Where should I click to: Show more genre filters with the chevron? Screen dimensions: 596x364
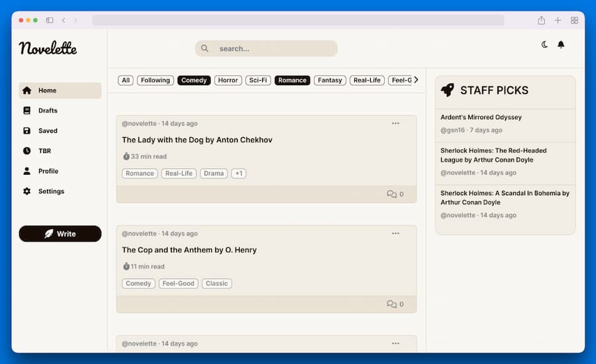click(x=417, y=80)
